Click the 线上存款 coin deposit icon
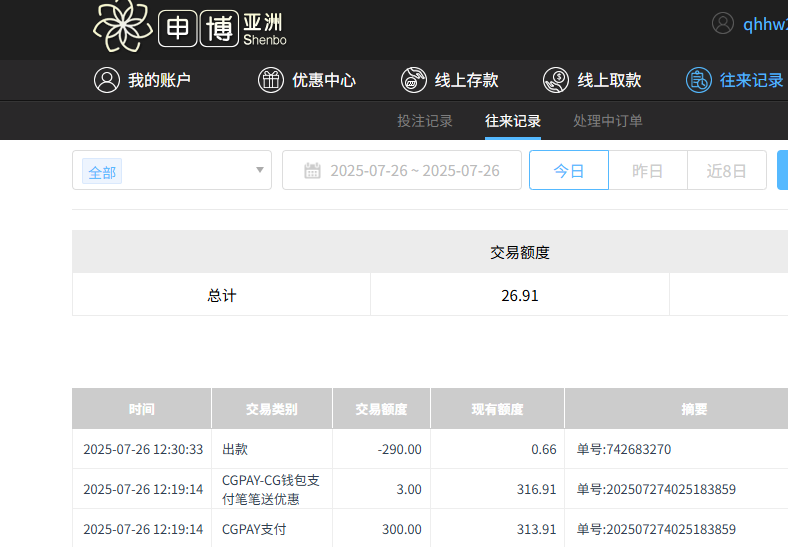788x547 pixels. coord(414,80)
